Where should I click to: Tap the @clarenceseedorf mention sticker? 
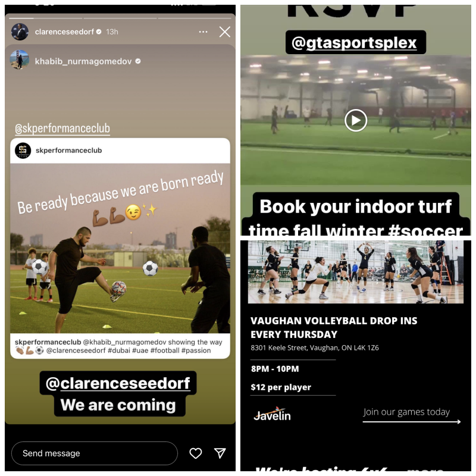click(x=118, y=383)
